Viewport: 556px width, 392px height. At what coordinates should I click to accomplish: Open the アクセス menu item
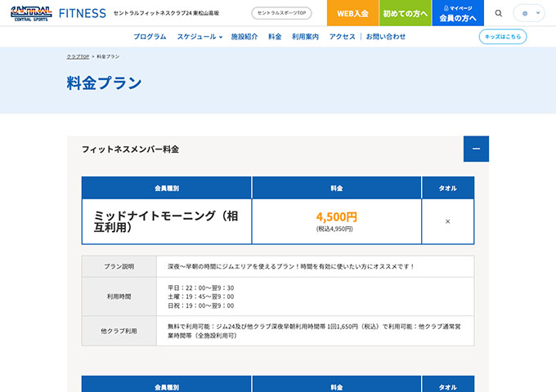coord(342,37)
